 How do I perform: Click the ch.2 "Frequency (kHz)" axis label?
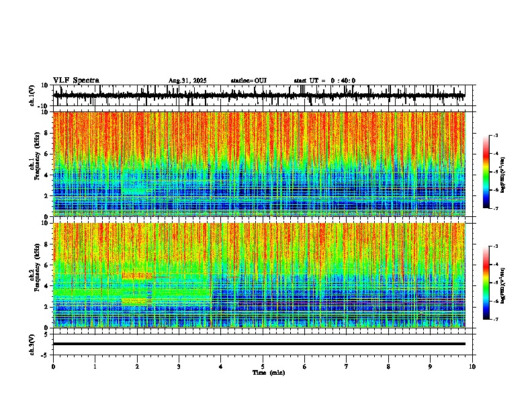point(38,267)
